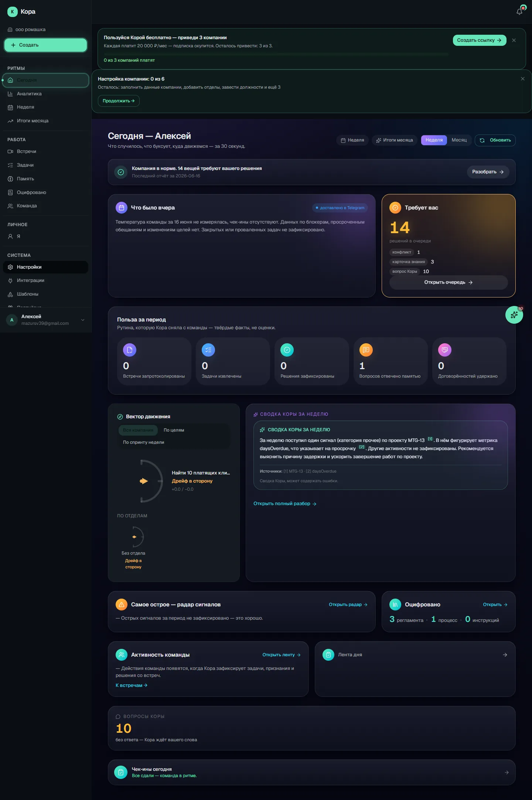Select По спринту недели tab
The width and height of the screenshot is (532, 800).
(144, 442)
